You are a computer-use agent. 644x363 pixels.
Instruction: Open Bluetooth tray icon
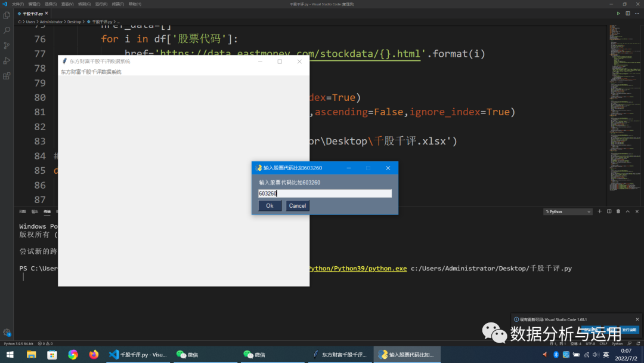(x=556, y=355)
